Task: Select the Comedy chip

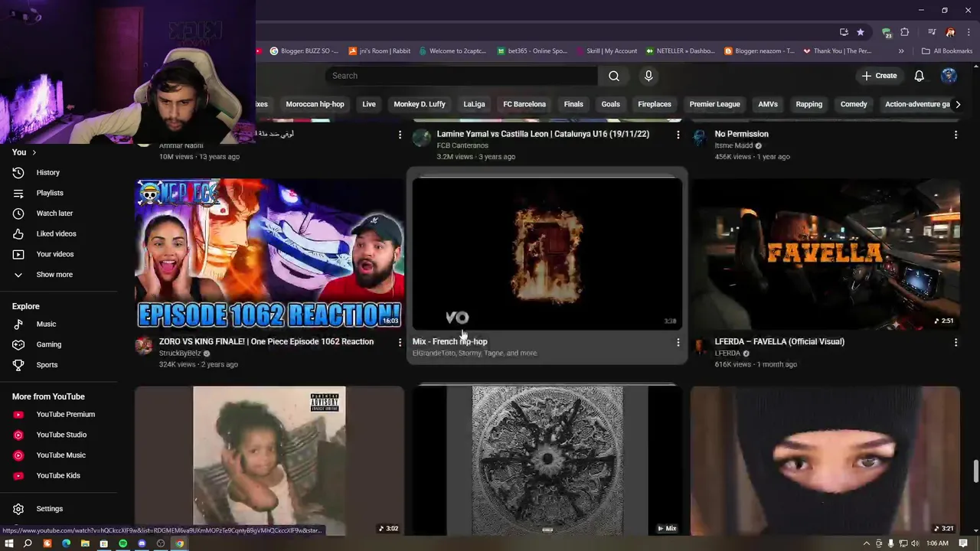Action: (854, 104)
